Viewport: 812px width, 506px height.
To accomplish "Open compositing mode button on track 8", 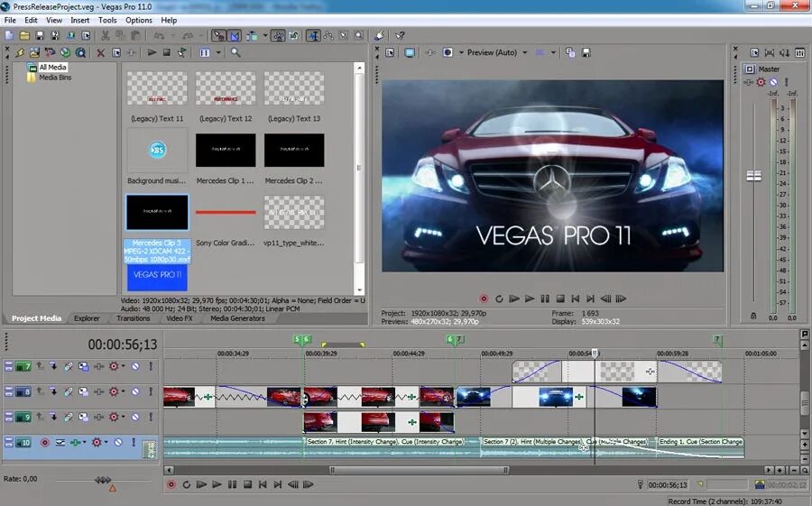I will click(83, 391).
